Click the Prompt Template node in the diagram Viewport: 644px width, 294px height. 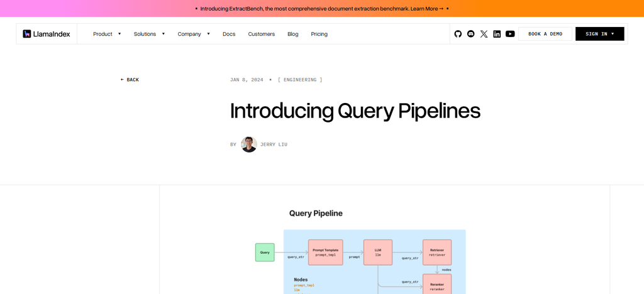(326, 252)
